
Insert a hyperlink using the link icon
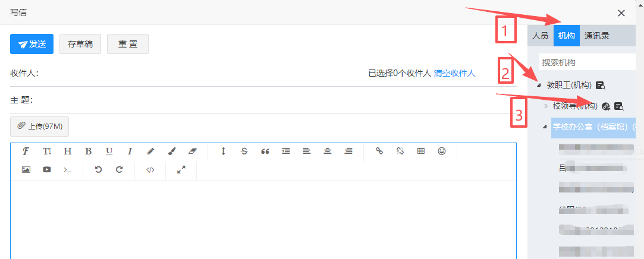pos(379,151)
